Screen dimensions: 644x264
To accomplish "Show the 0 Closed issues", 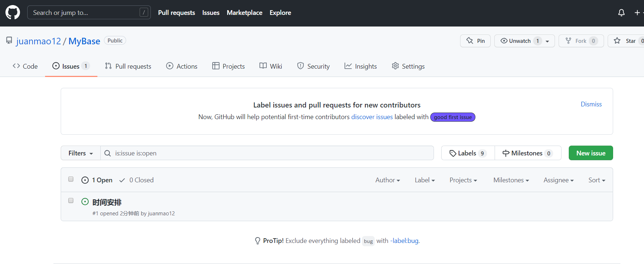I will pos(137,180).
